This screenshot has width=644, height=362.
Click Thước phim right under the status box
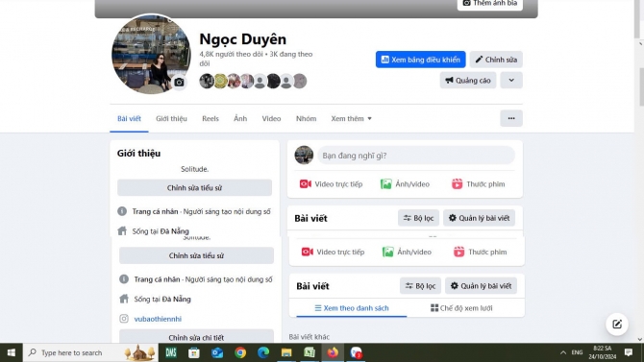(479, 184)
